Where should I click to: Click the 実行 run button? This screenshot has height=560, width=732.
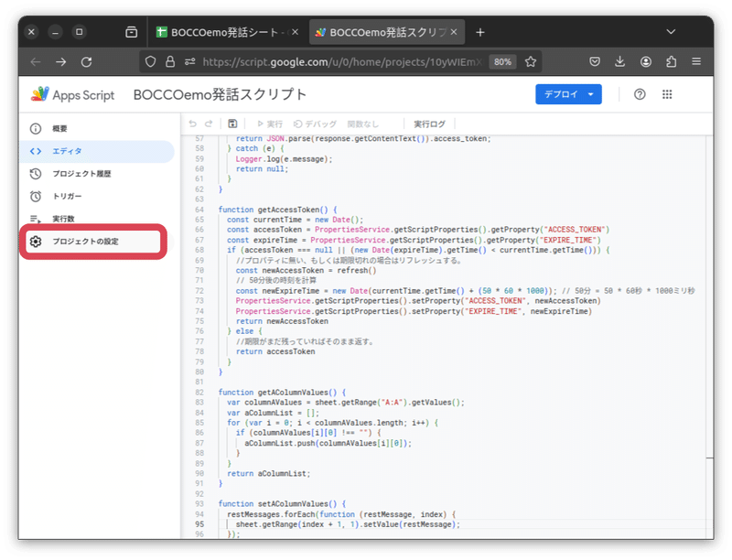coord(270,124)
